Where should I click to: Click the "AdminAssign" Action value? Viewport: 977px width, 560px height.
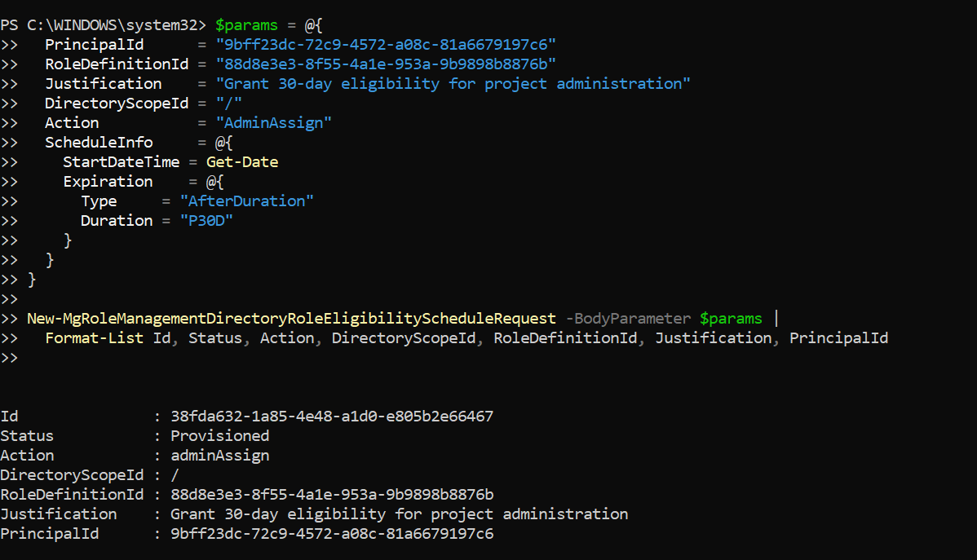[x=273, y=122]
